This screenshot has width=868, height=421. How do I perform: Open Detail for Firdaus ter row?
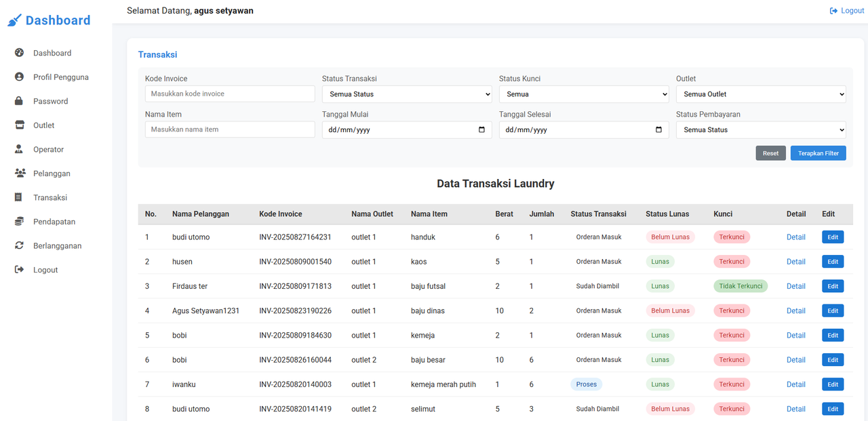click(x=796, y=286)
